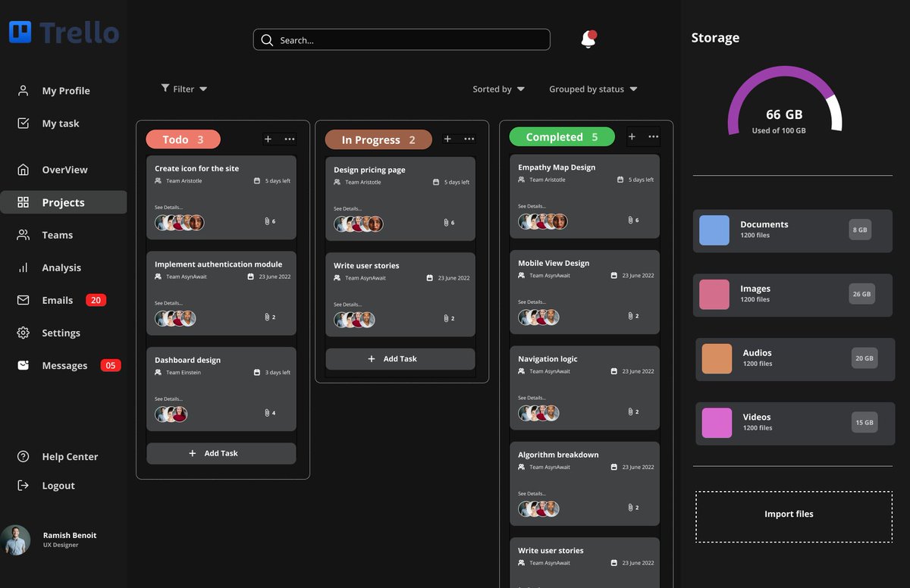Click the blue Documents color swatch

coord(714,230)
